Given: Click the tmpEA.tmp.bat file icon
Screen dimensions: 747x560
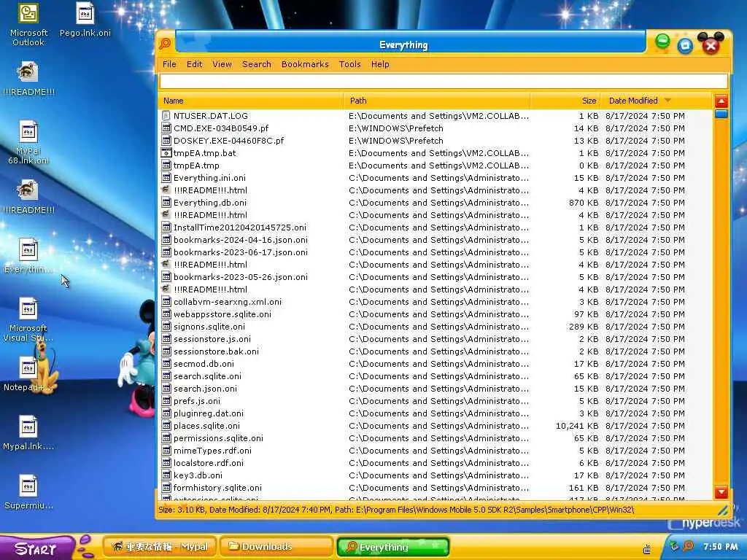Looking at the screenshot, I should pyautogui.click(x=166, y=153).
